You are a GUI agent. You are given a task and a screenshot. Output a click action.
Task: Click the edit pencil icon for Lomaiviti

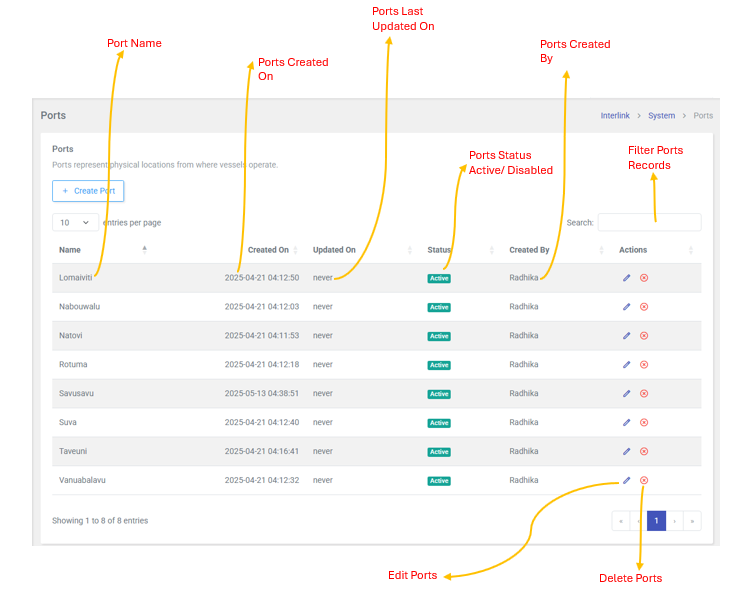[x=627, y=278]
